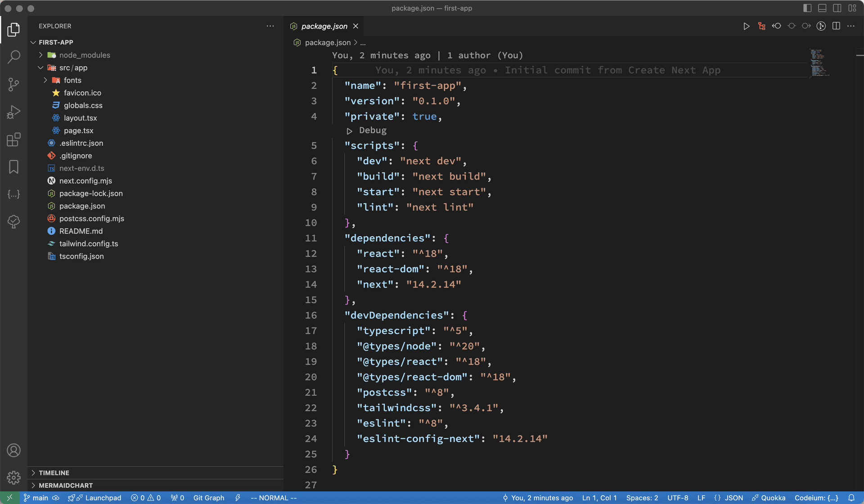864x504 pixels.
Task: Open README.md in the explorer
Action: 156,231
